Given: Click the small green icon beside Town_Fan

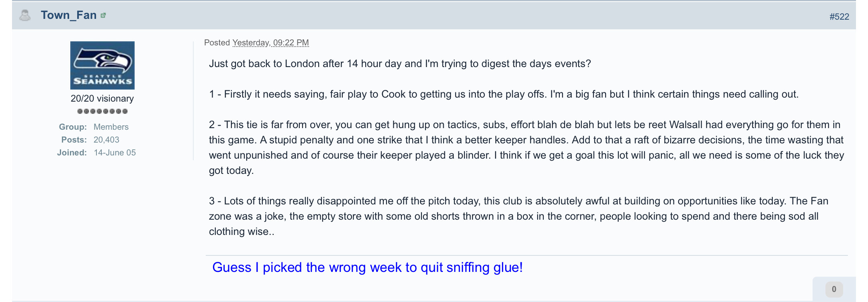Looking at the screenshot, I should tap(103, 15).
